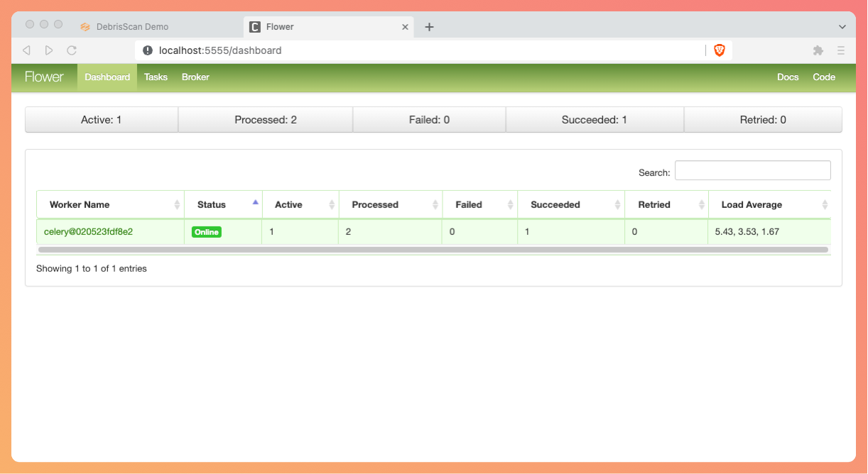Image resolution: width=868 pixels, height=474 pixels.
Task: Click the Retried: 0 summary button
Action: pyautogui.click(x=763, y=119)
